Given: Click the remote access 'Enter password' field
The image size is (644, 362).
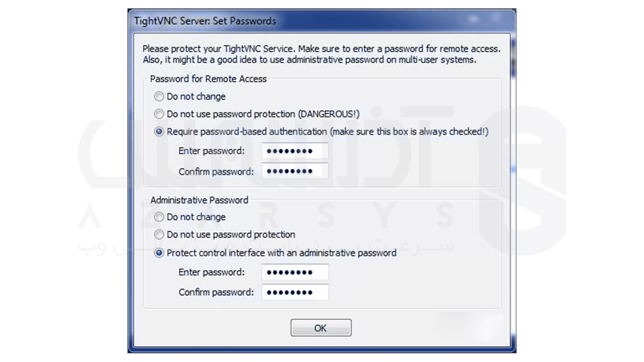Looking at the screenshot, I should click(x=295, y=151).
